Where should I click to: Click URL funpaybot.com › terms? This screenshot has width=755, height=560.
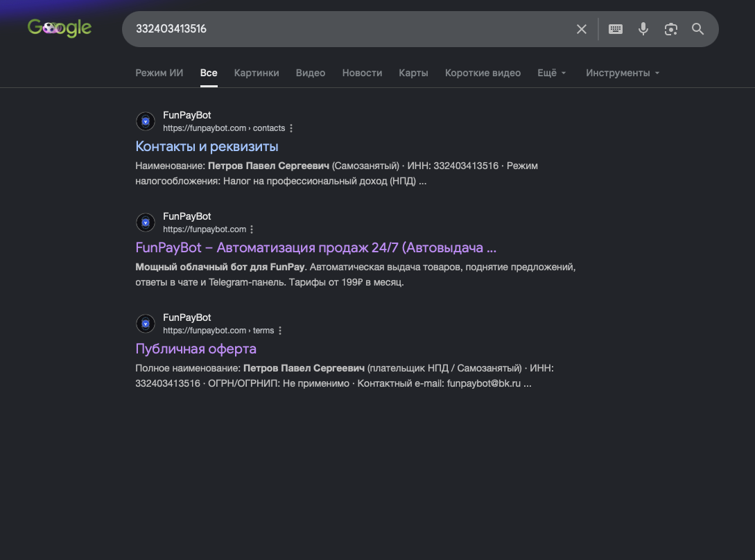(218, 331)
